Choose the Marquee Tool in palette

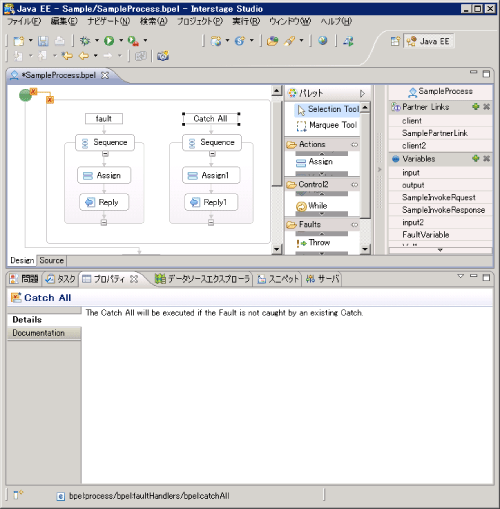(x=327, y=125)
